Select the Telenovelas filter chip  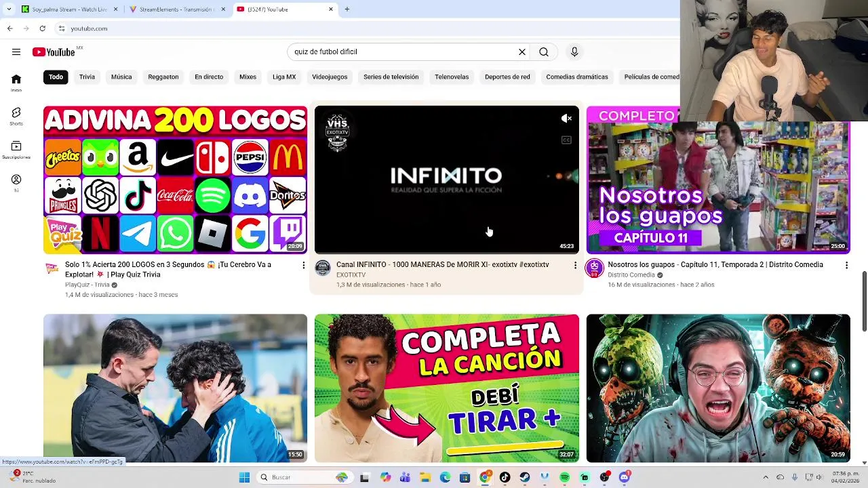pyautogui.click(x=452, y=77)
